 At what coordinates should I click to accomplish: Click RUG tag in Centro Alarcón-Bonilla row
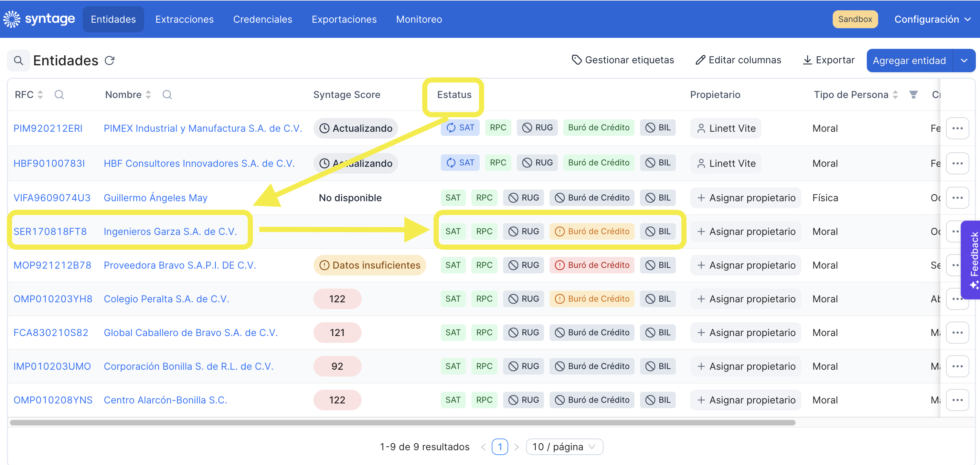pos(523,400)
